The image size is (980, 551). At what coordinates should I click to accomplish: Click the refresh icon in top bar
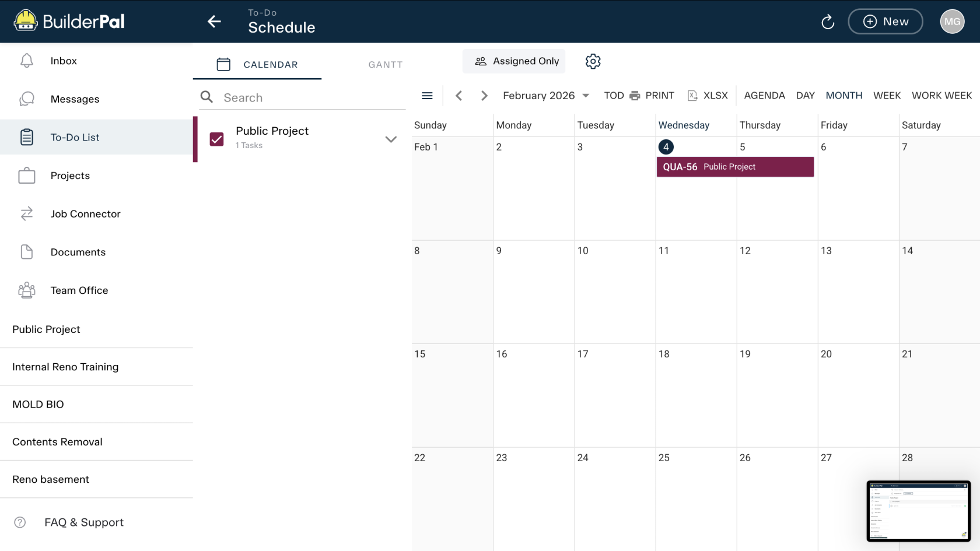coord(827,22)
